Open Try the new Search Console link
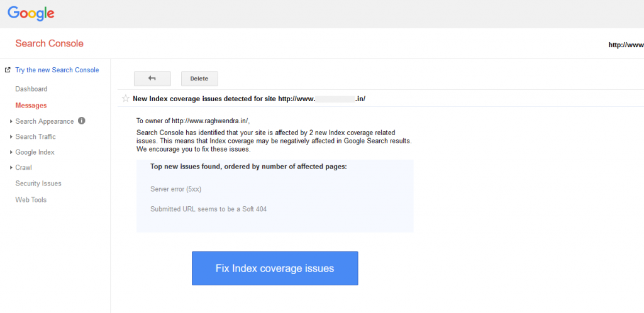The image size is (644, 313). (57, 70)
